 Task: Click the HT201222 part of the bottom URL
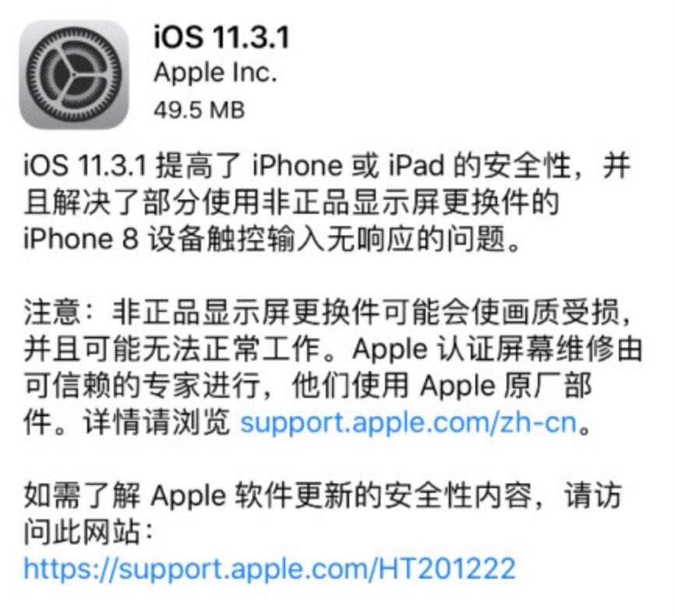click(447, 568)
